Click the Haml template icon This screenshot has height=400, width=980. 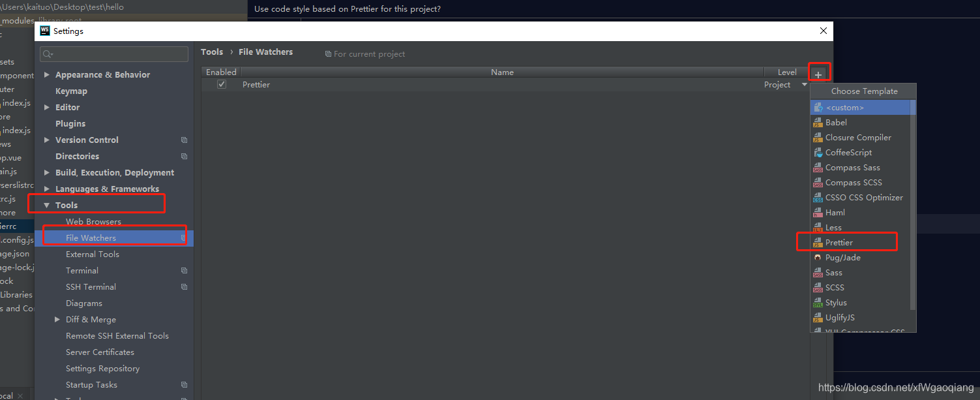click(818, 212)
